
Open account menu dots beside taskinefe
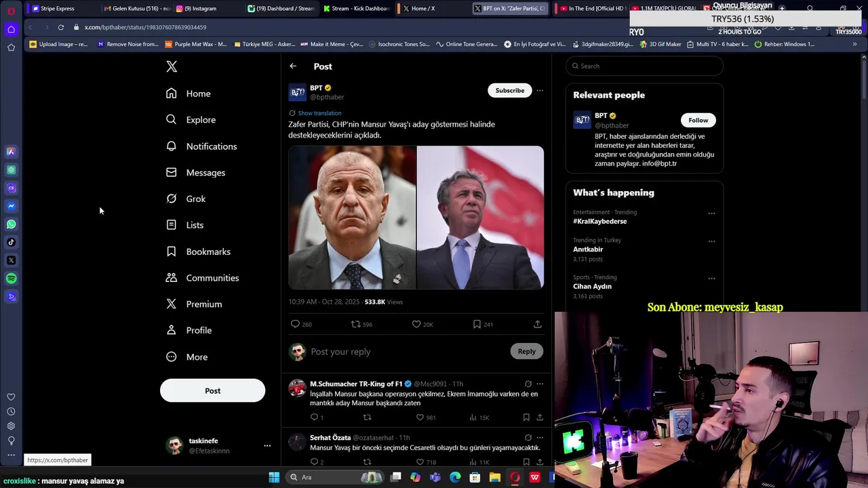267,445
